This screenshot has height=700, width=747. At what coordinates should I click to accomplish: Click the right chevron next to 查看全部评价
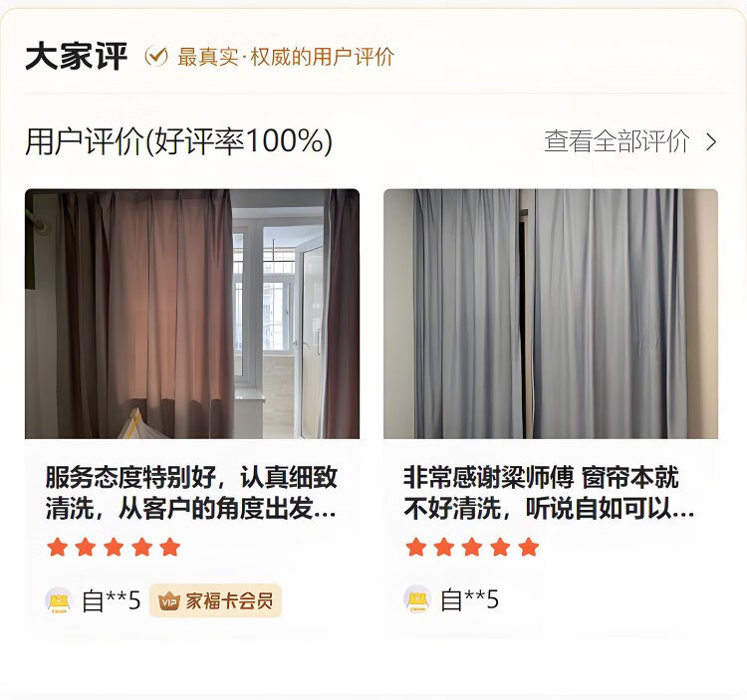tap(711, 142)
